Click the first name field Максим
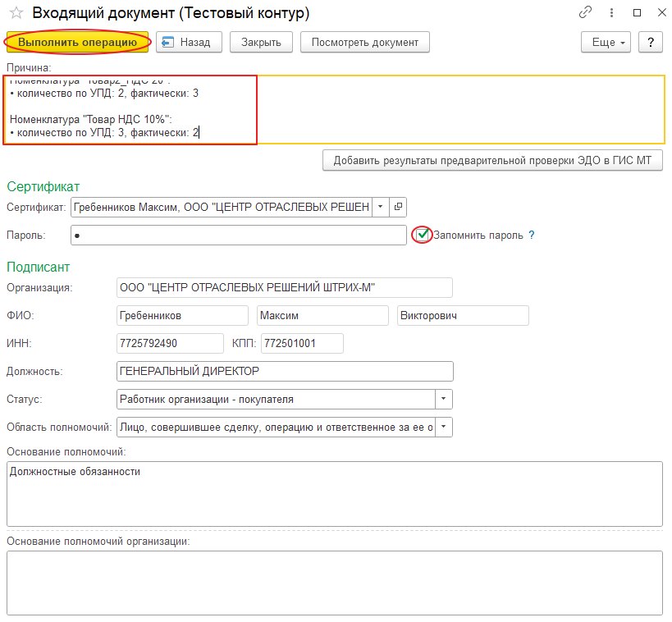 pos(322,315)
